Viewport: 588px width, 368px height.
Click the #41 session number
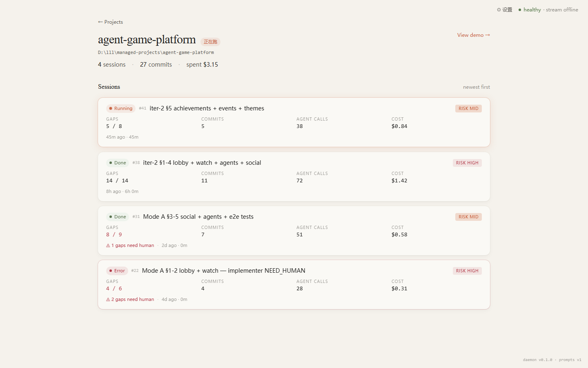click(x=143, y=108)
